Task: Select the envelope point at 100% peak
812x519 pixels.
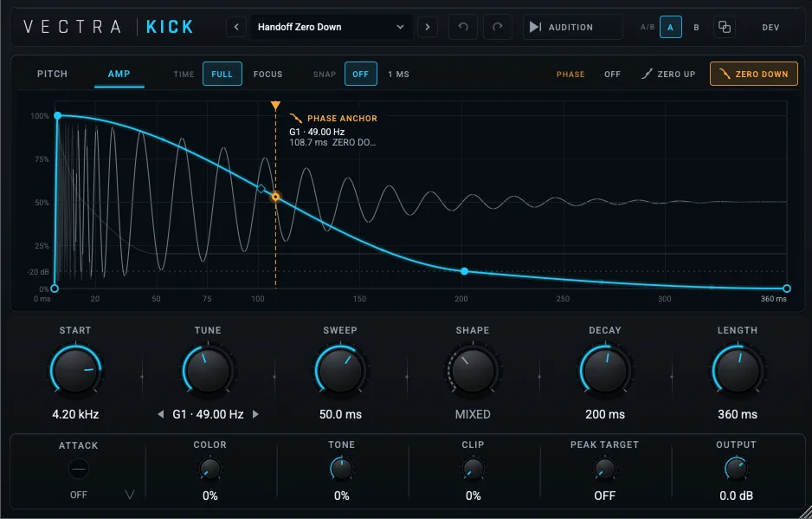Action: (x=57, y=115)
